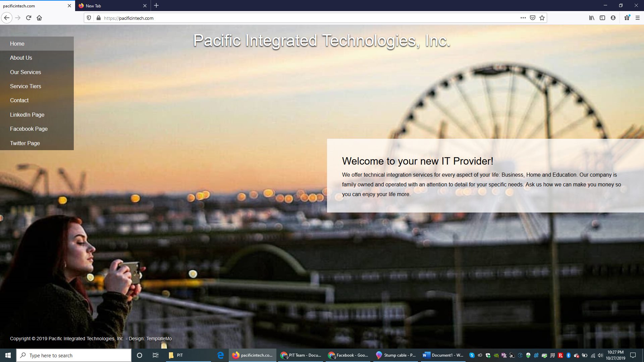Image resolution: width=644 pixels, height=362 pixels.
Task: Show tracking protection shield info
Action: [89, 18]
